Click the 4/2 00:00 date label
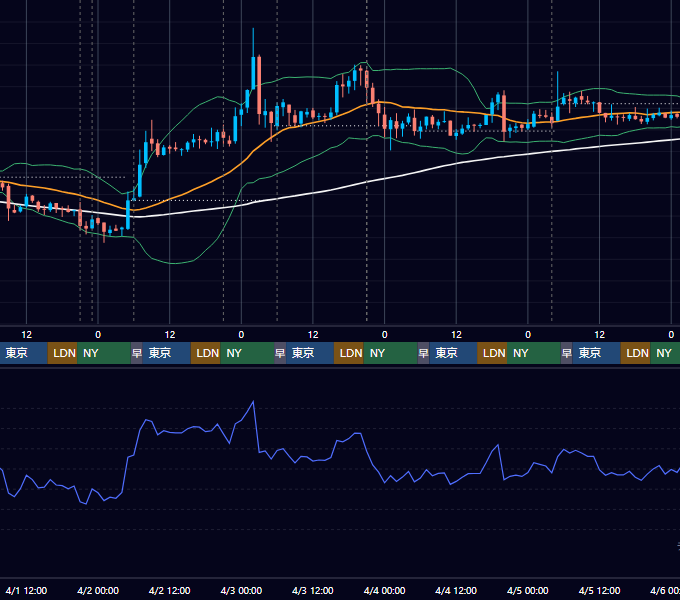This screenshot has width=680, height=600. click(x=98, y=591)
